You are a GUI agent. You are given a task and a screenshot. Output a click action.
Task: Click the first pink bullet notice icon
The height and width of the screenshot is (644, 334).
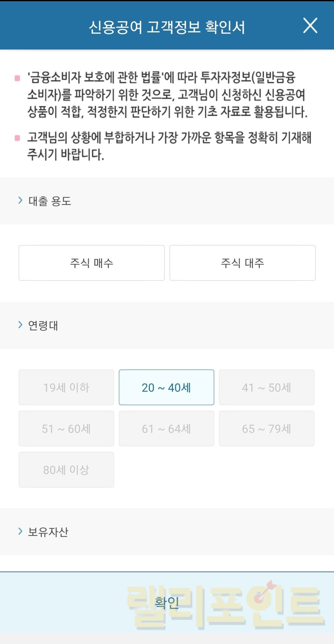click(x=17, y=78)
